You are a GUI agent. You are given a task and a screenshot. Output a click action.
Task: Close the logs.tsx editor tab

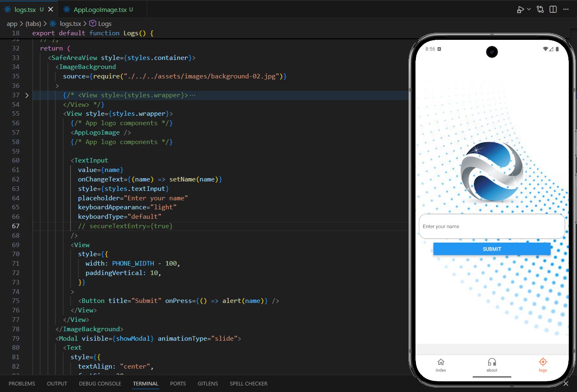pos(51,9)
